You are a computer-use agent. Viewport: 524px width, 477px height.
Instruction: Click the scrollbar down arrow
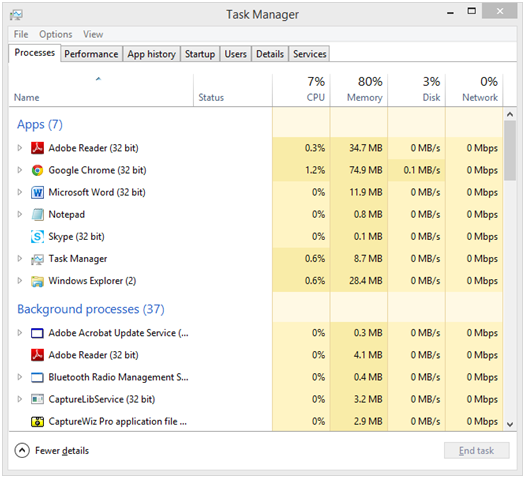click(x=510, y=425)
